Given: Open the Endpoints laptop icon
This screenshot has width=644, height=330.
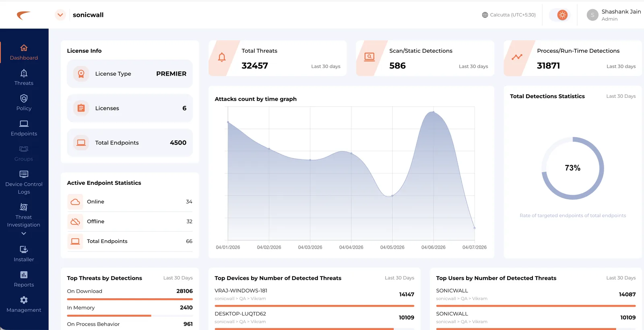Looking at the screenshot, I should 24,124.
